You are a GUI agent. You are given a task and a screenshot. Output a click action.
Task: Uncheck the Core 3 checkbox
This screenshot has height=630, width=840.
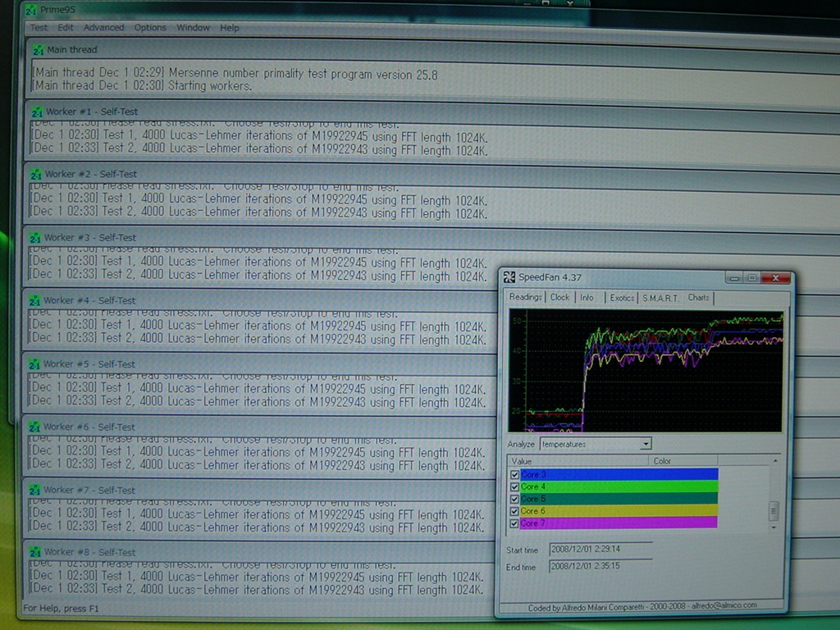pyautogui.click(x=515, y=475)
